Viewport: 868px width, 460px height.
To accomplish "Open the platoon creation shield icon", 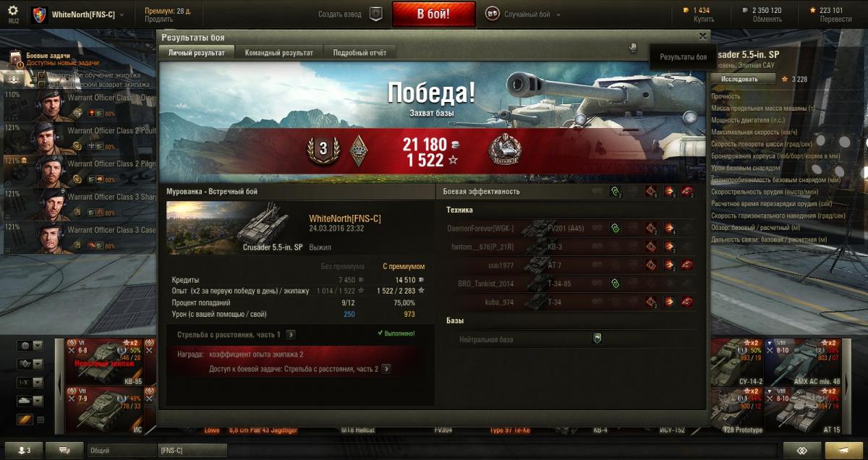I will (375, 14).
